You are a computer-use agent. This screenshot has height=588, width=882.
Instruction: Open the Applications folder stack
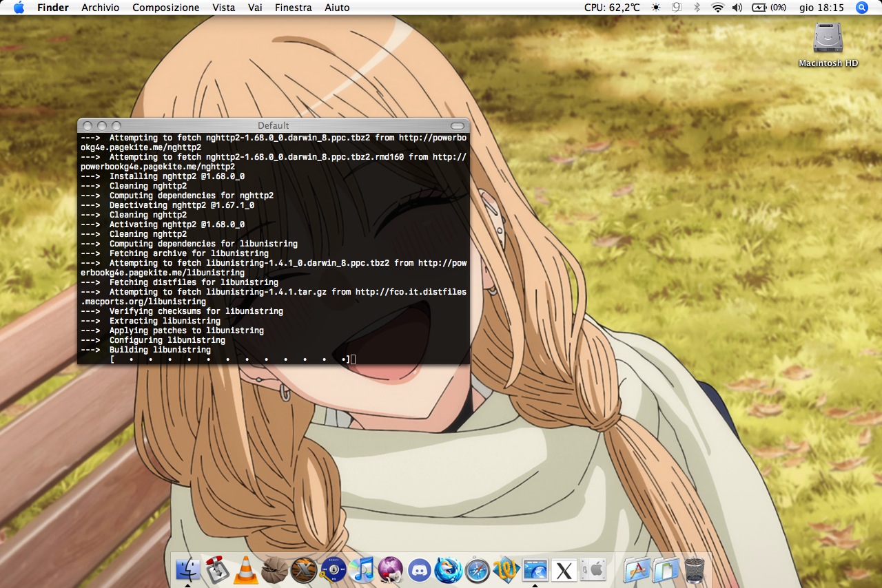[637, 570]
